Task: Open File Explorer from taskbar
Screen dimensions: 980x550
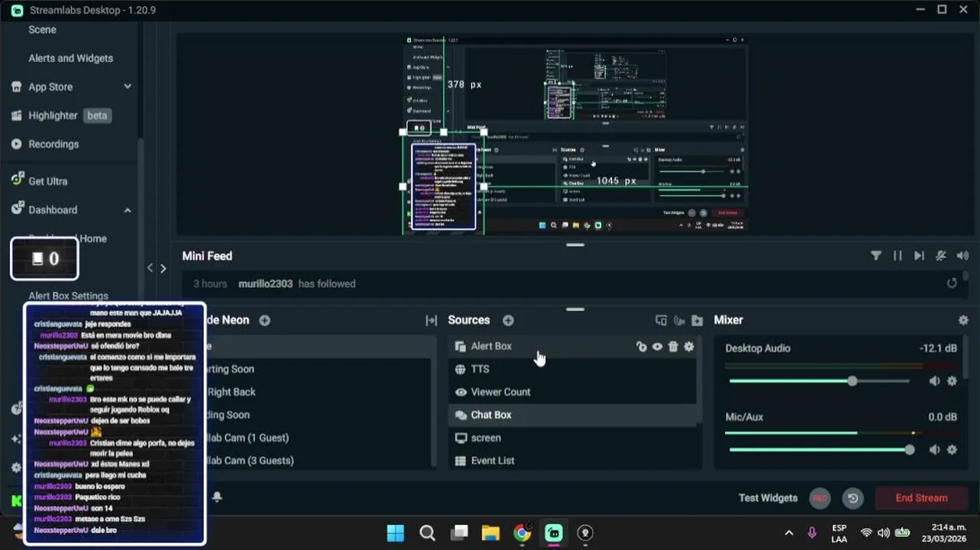Action: 490,532
